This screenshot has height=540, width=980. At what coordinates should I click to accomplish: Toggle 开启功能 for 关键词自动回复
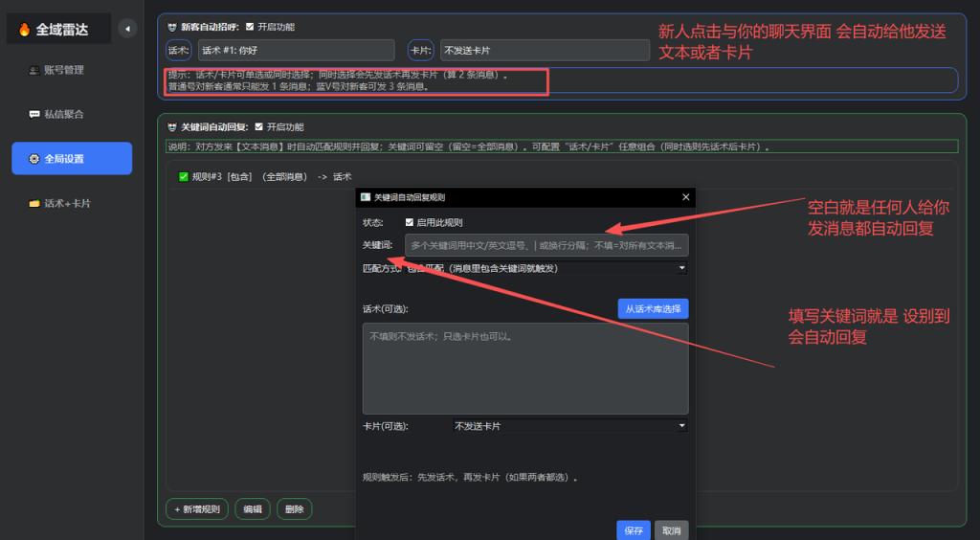259,127
